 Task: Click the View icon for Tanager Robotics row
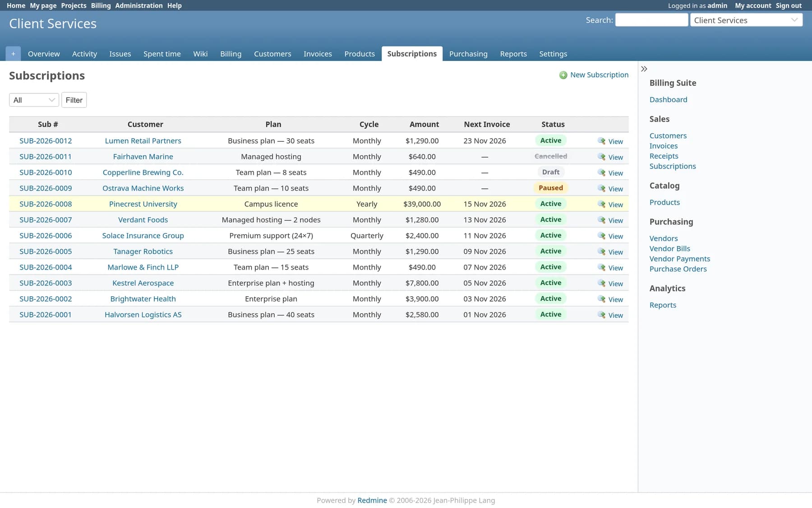click(601, 252)
